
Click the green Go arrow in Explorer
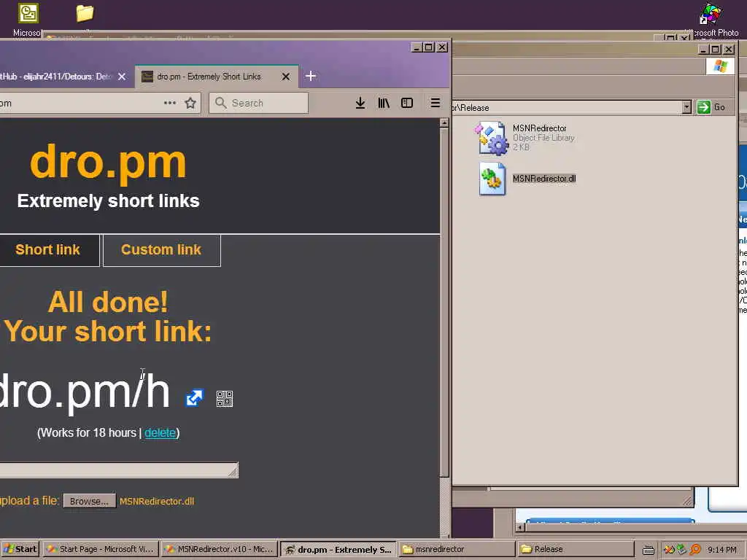point(704,107)
